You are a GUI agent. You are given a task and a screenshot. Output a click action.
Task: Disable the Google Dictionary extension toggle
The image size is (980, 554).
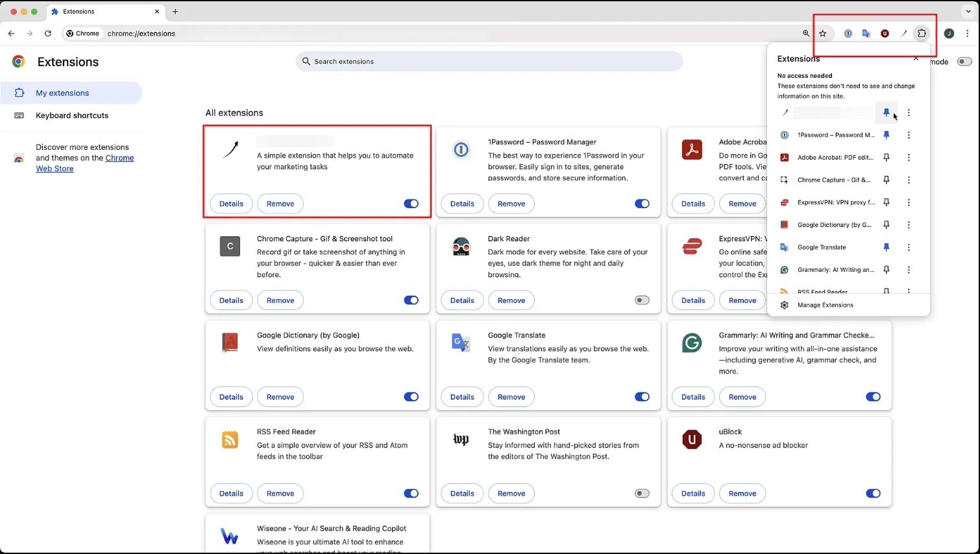point(411,396)
